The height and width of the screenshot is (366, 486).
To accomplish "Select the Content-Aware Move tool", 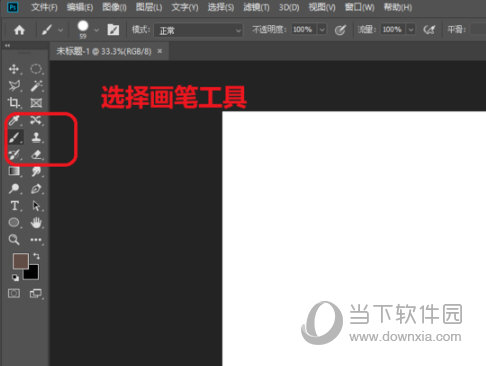I will click(36, 120).
